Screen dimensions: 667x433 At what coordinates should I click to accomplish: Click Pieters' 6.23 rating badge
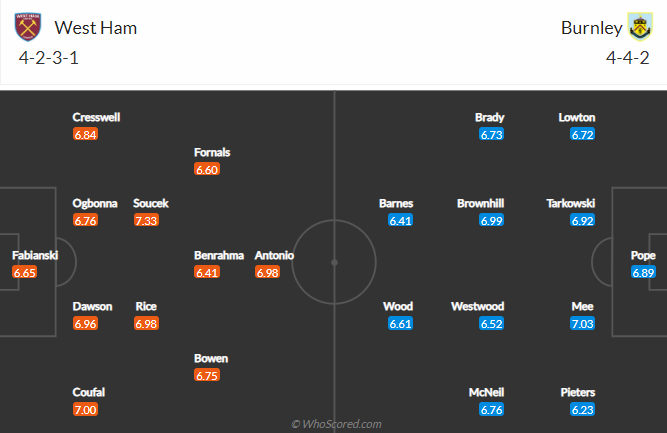point(582,409)
